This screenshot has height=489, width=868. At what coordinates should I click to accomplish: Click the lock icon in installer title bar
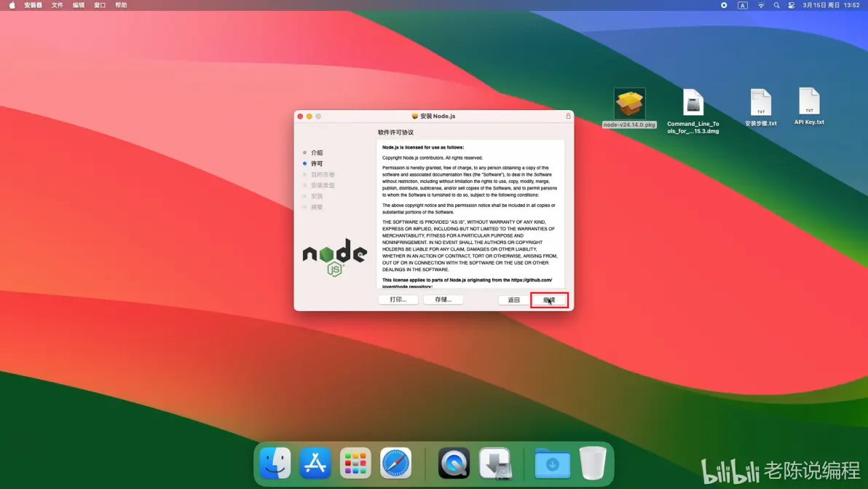[x=568, y=116]
